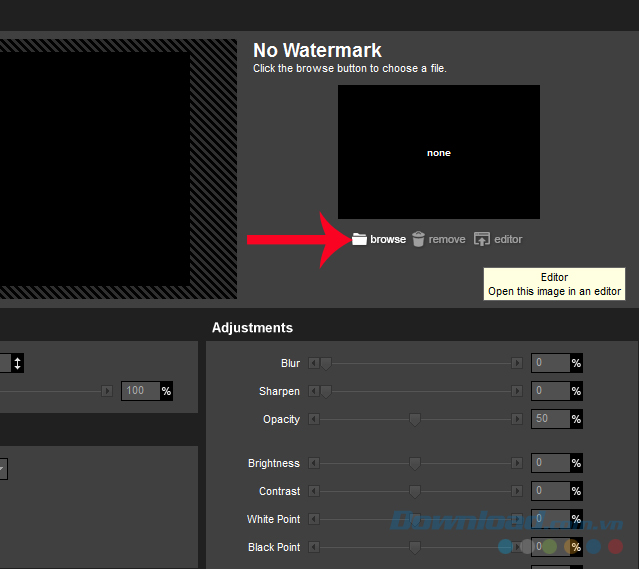Click the 100 percent input field
The image size is (639, 569).
point(139,391)
